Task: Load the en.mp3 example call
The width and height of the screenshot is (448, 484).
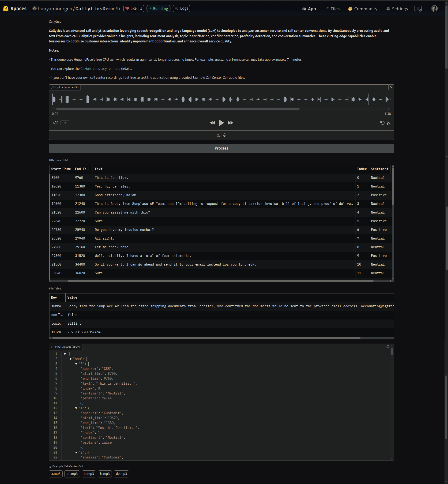Action: tap(72, 474)
